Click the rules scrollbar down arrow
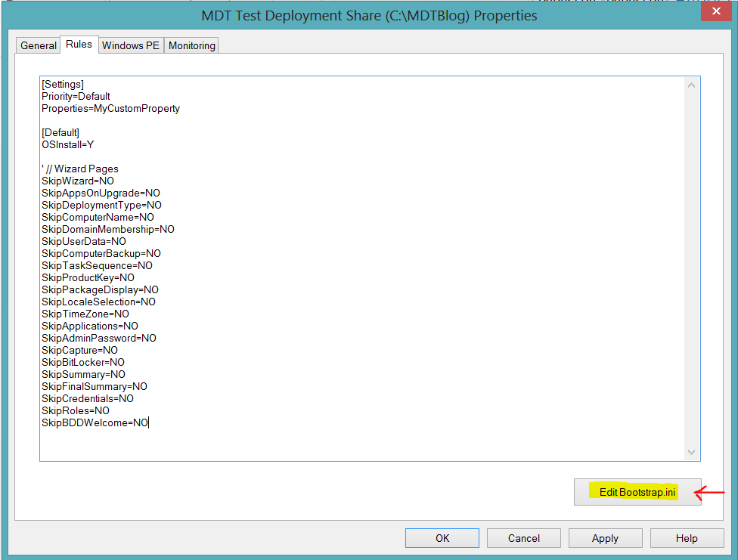 [691, 452]
